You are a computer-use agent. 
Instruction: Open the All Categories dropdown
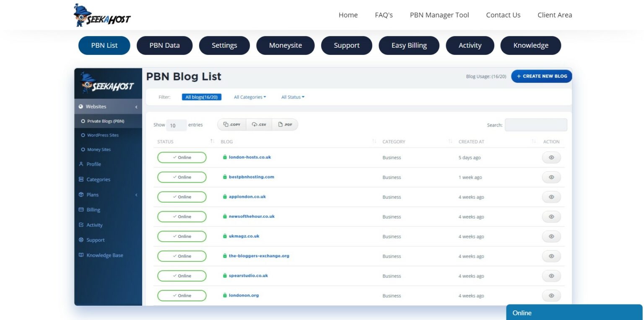[x=249, y=97]
